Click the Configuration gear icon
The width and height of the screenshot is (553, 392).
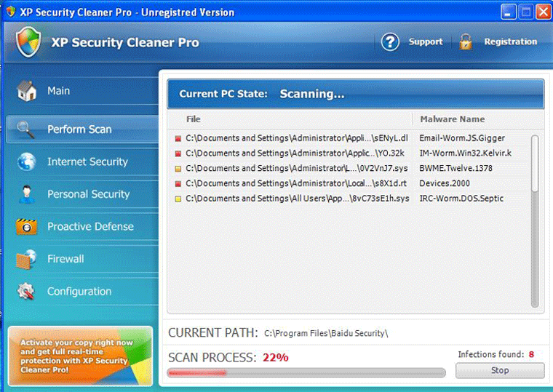[26, 292]
